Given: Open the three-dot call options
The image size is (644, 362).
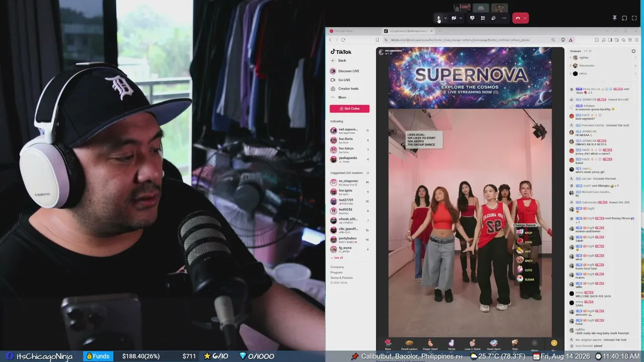Looking at the screenshot, I should 504,18.
